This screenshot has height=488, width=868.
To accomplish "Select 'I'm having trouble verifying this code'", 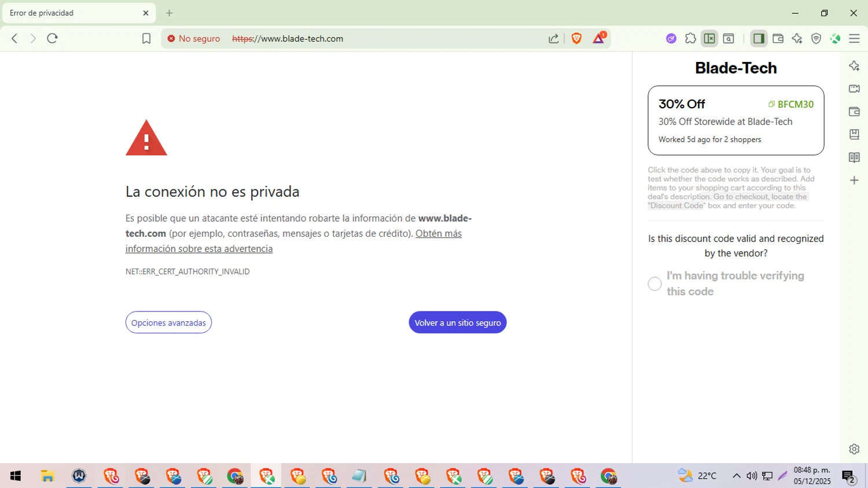I will coord(654,284).
